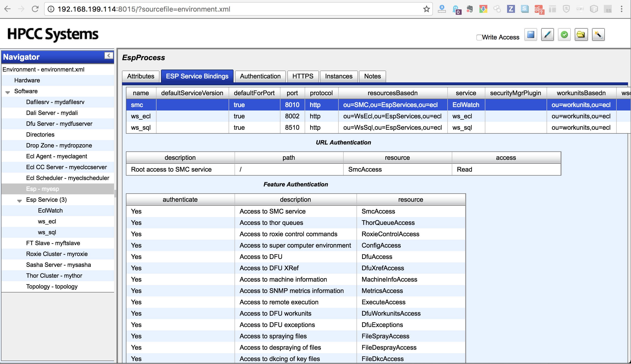Select the ws_ecl binding row
The width and height of the screenshot is (631, 364).
pyautogui.click(x=141, y=116)
